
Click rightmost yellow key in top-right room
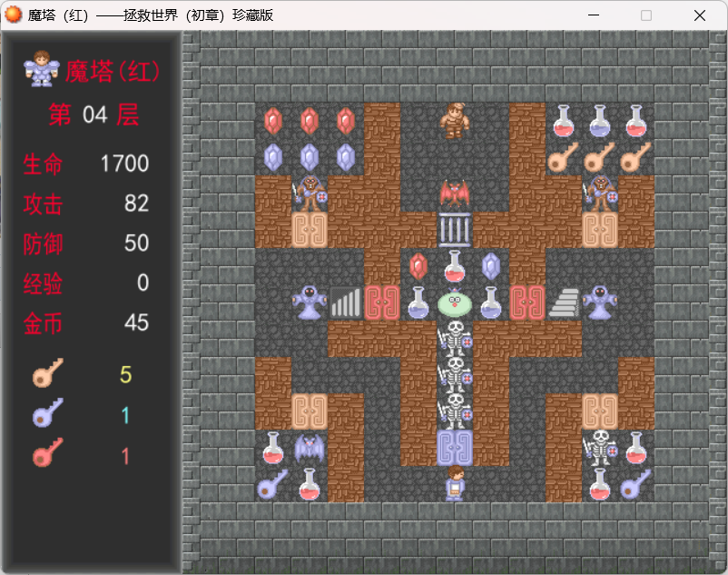click(635, 157)
